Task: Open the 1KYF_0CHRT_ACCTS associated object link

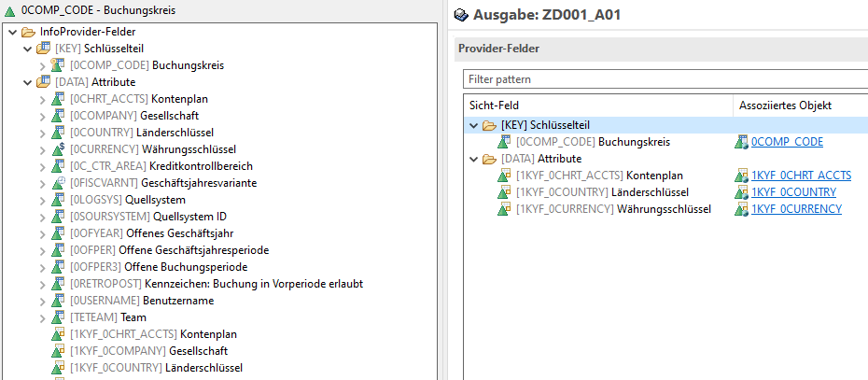Action: click(801, 176)
